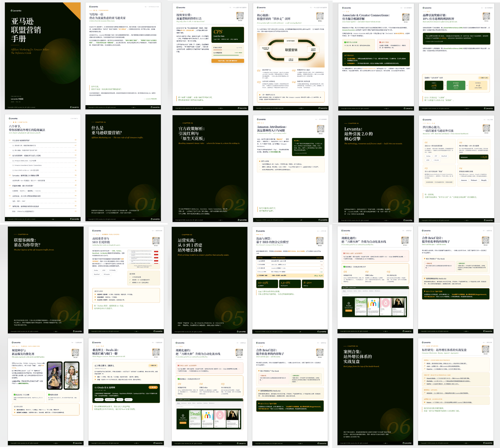Click QR code beside 品牌引流奖励计划 title
Screen dimensions: 500x448
[x=486, y=16]
